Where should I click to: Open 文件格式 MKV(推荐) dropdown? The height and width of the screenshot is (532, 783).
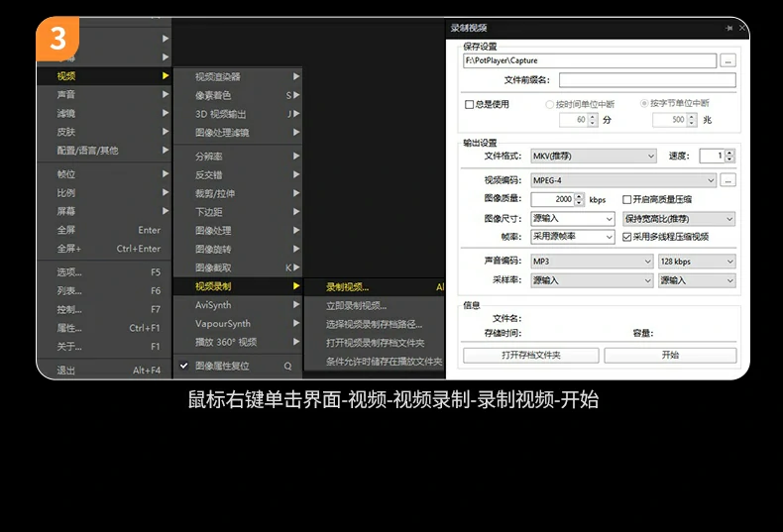tap(594, 157)
